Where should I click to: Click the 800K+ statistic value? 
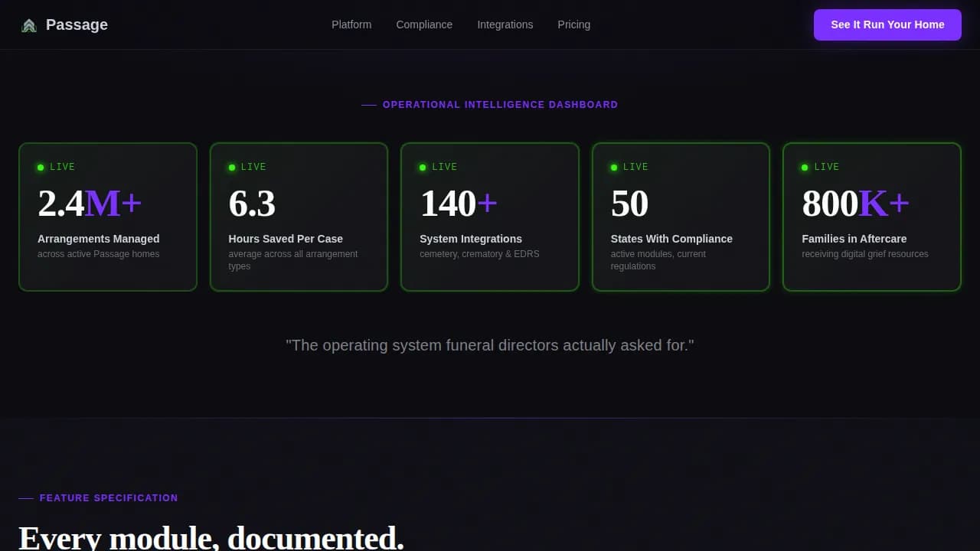tap(856, 204)
